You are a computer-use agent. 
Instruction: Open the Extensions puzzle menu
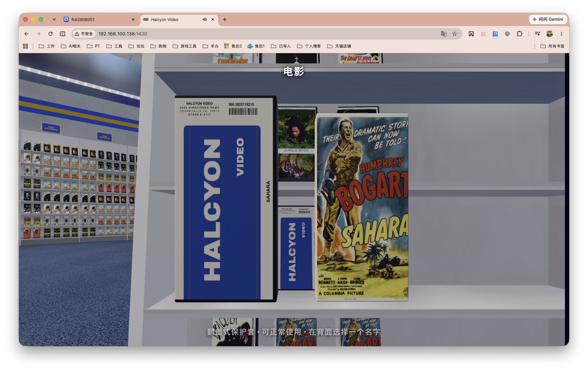[519, 34]
